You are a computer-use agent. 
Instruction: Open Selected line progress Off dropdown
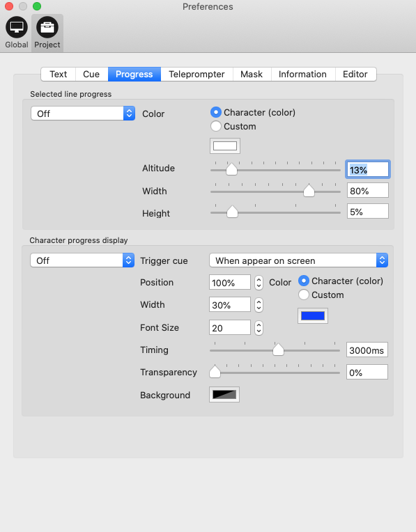tap(83, 114)
